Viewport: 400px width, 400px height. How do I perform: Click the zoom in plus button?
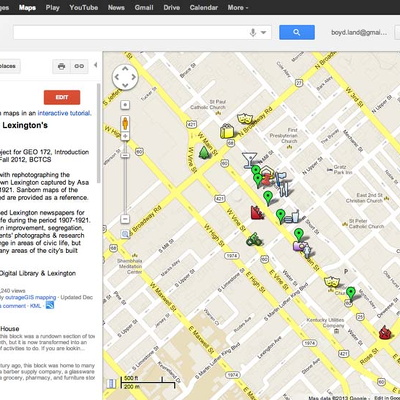pos(125,136)
